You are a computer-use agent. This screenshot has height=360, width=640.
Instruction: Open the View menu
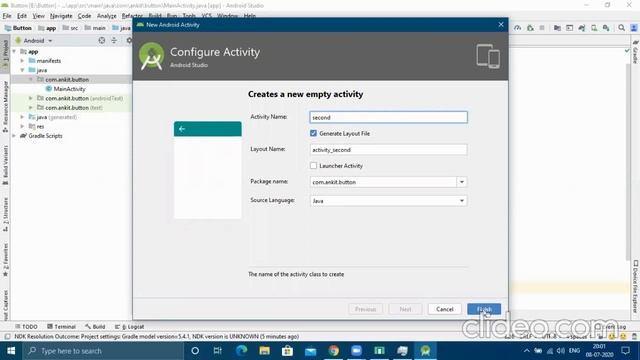[38, 16]
